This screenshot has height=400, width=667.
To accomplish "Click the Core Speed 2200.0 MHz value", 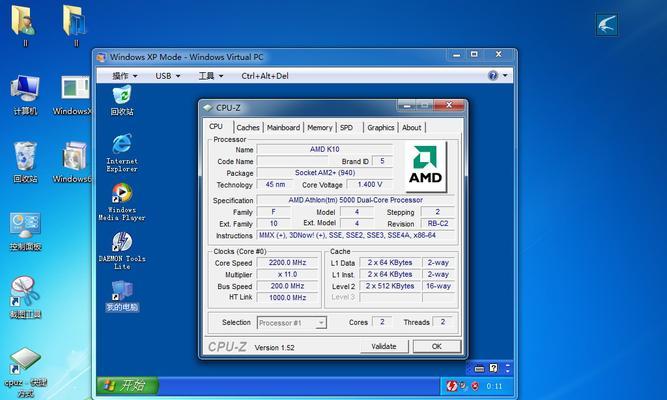I will pyautogui.click(x=288, y=263).
